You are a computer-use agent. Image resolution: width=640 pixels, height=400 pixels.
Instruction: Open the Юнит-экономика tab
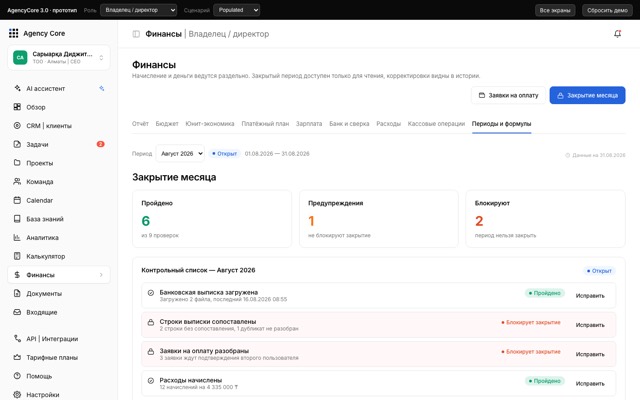[x=210, y=124]
